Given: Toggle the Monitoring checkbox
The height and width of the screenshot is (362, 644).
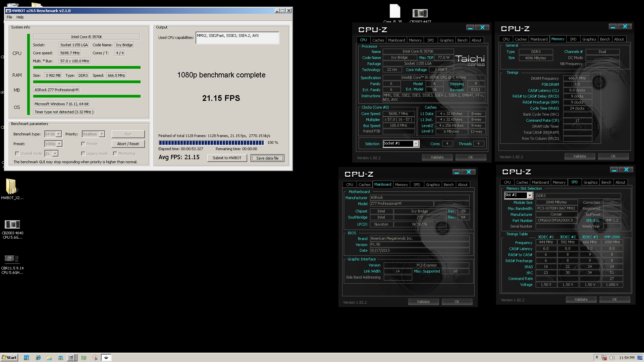Looking at the screenshot, I should (x=115, y=154).
